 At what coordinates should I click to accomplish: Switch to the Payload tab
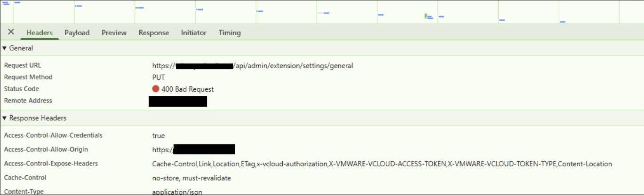(x=77, y=32)
